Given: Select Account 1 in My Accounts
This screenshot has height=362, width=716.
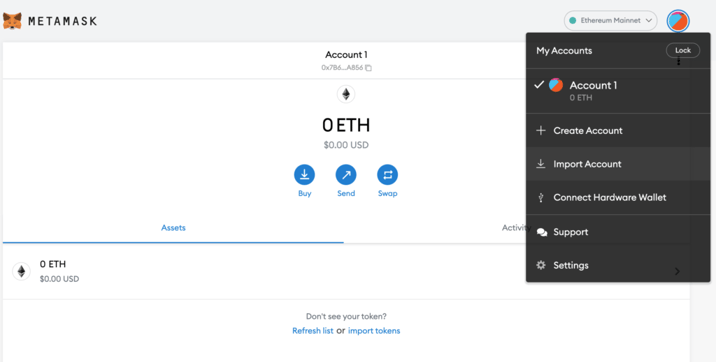Looking at the screenshot, I should click(x=618, y=91).
